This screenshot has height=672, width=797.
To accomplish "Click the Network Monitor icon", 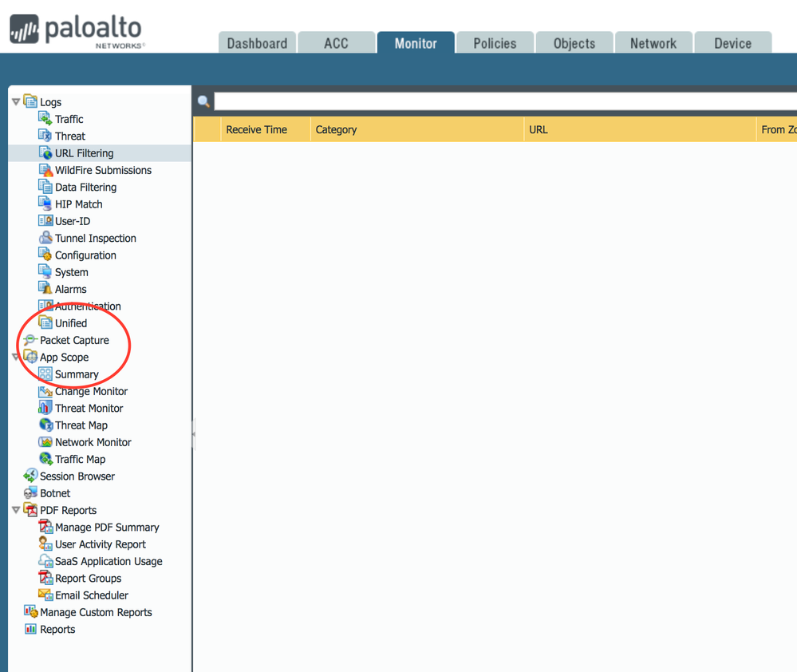I will [45, 441].
